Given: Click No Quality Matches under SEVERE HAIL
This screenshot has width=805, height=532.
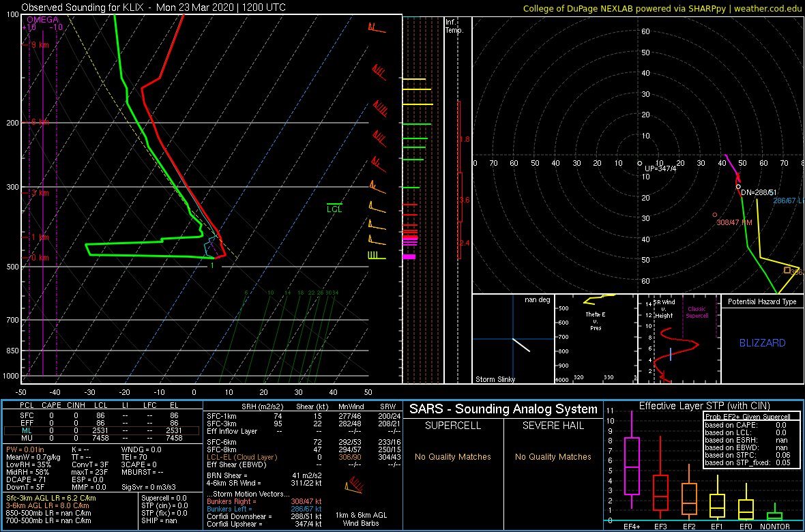Looking at the screenshot, I should (x=553, y=457).
